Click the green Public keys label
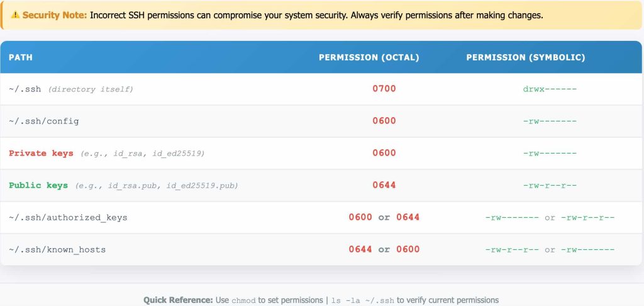644x306 pixels. point(38,185)
